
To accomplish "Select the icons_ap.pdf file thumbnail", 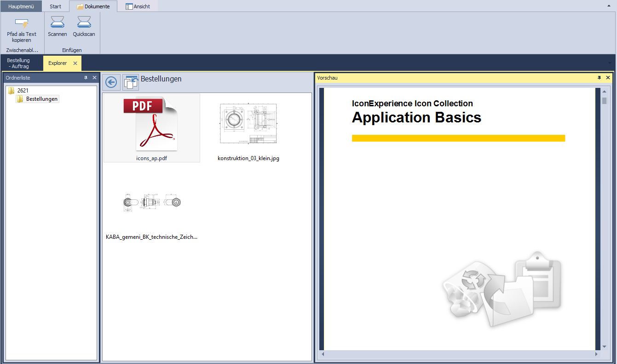I will point(151,127).
